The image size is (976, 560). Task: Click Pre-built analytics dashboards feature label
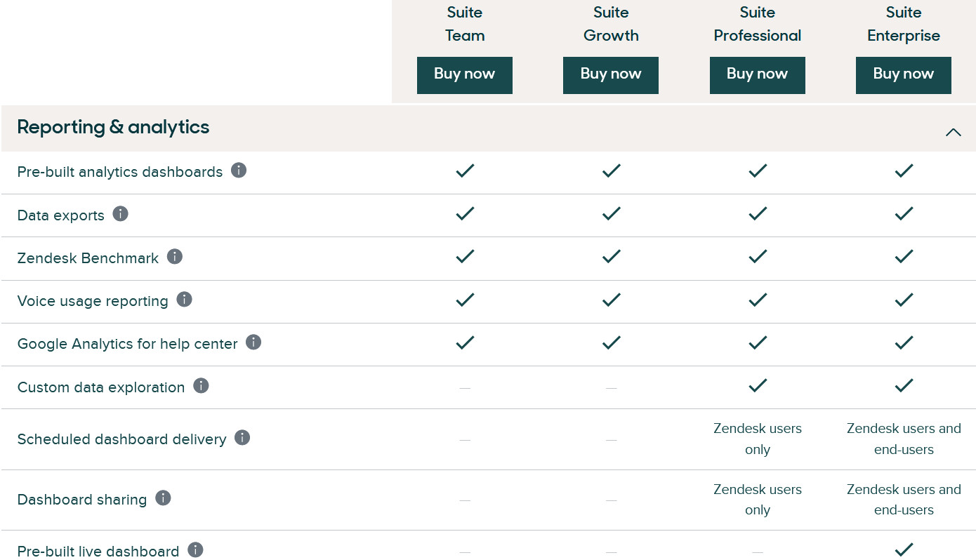pyautogui.click(x=120, y=172)
